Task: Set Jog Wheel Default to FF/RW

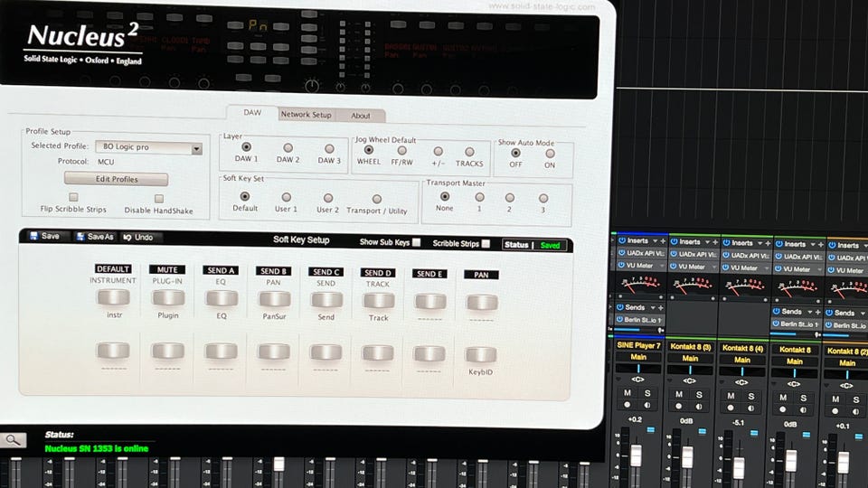Action: point(401,151)
